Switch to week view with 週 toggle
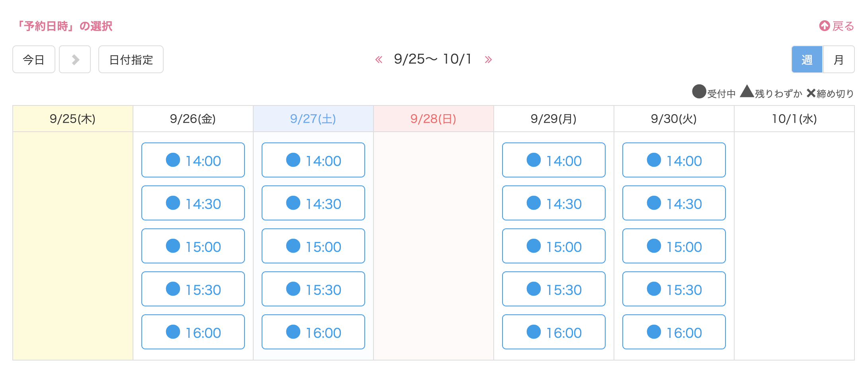 click(x=807, y=60)
